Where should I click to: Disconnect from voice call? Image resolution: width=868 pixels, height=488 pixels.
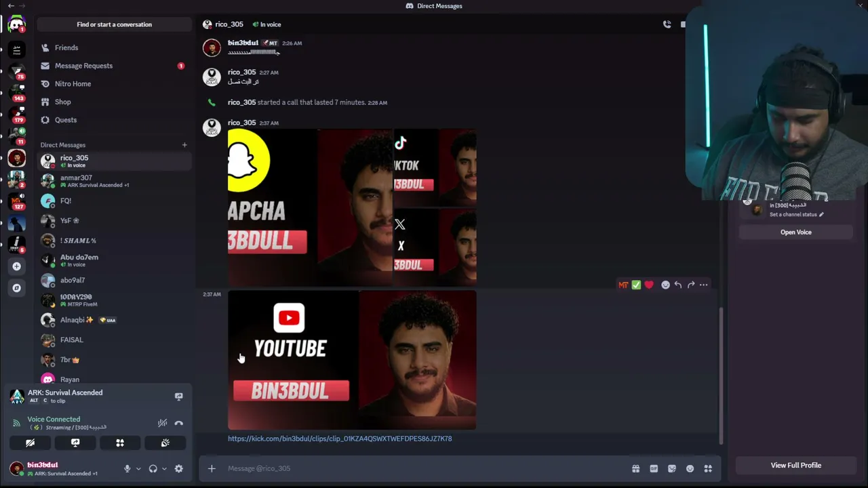coord(178,423)
